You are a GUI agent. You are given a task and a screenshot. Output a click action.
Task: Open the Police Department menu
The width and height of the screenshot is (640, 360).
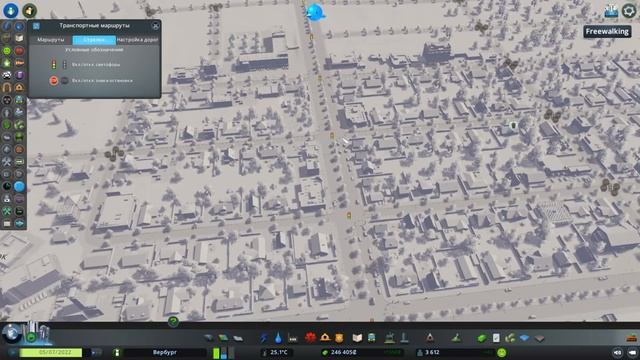[x=339, y=338]
